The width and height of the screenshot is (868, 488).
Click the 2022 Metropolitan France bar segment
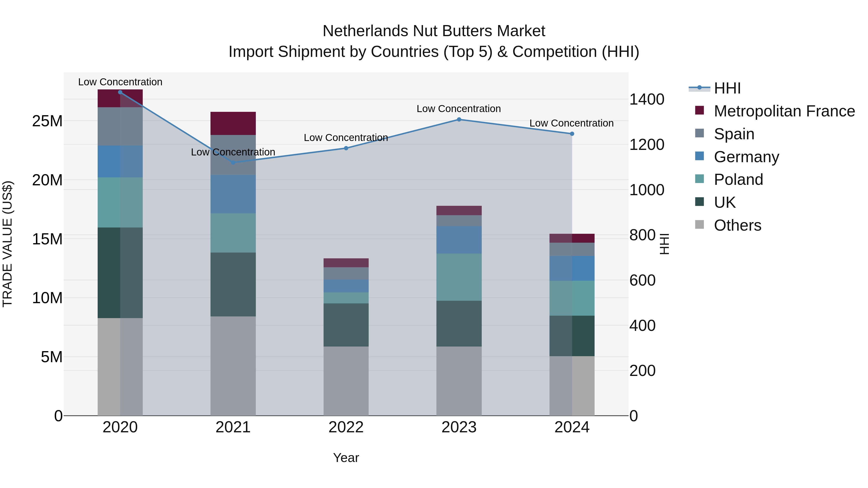tap(346, 263)
